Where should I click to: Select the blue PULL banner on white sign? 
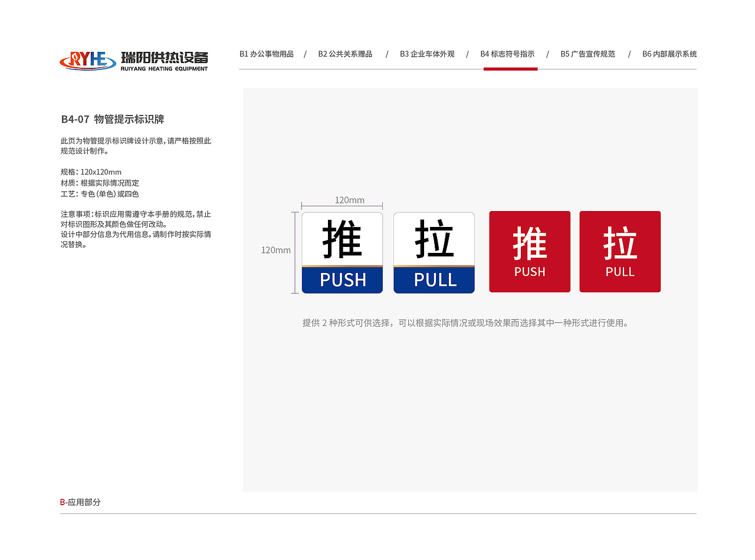coord(434,281)
